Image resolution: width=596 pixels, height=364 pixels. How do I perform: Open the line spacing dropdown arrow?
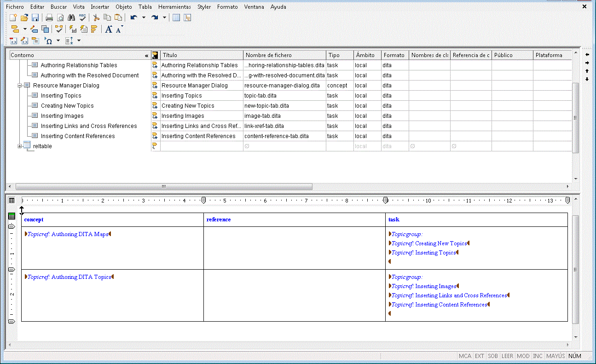click(79, 40)
